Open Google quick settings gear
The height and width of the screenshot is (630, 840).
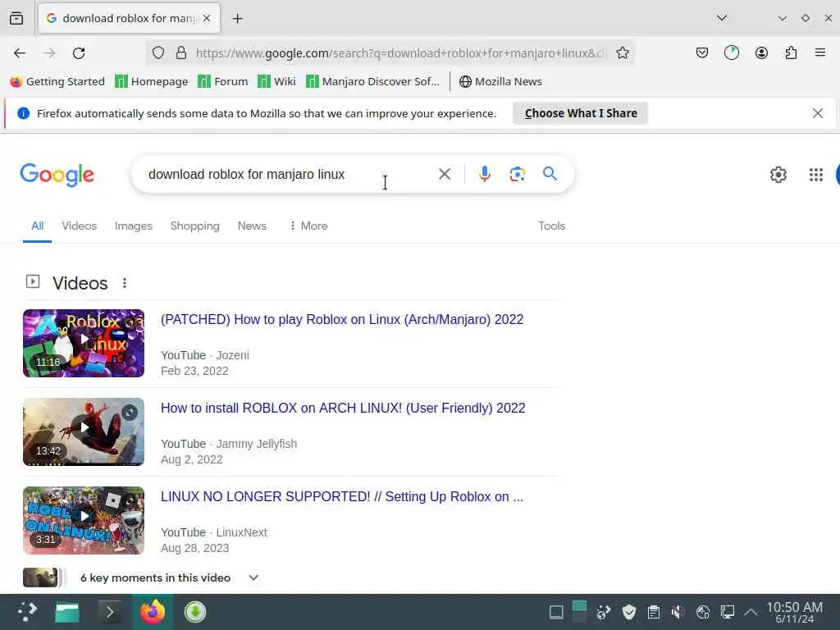pyautogui.click(x=778, y=175)
